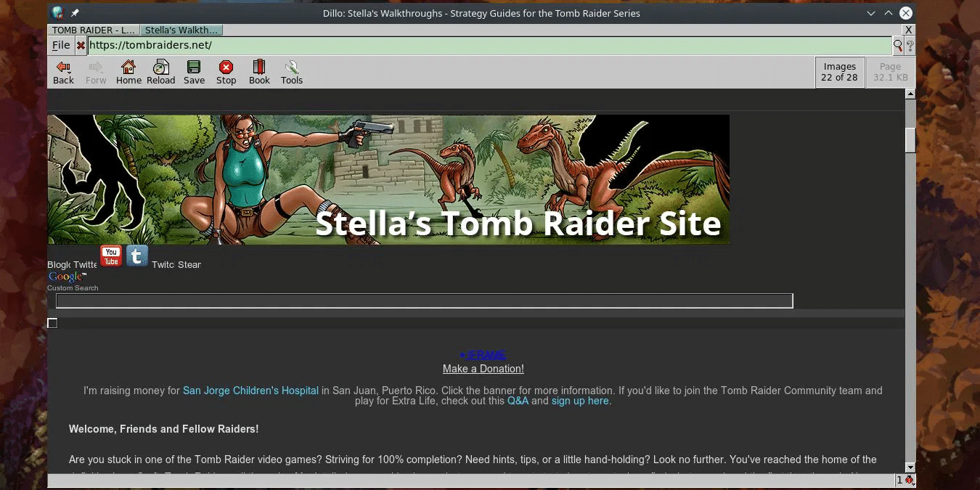
Task: Open the Book bookmarks icon
Action: pos(259,72)
